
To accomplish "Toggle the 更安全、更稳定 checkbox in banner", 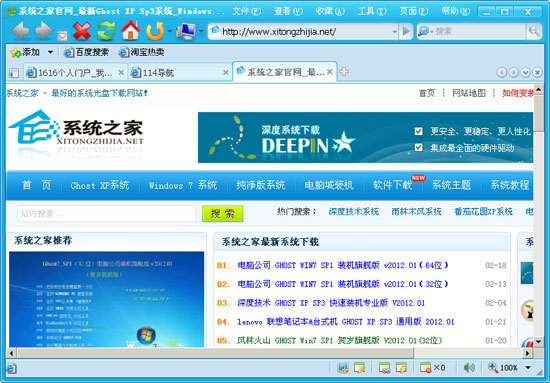I will pyautogui.click(x=418, y=131).
